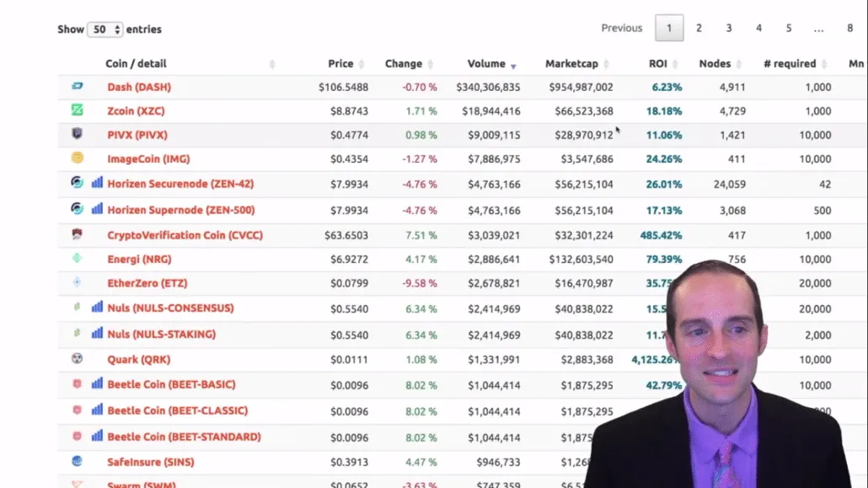Image resolution: width=868 pixels, height=488 pixels.
Task: Sort table by Nodes column
Action: pyautogui.click(x=715, y=64)
